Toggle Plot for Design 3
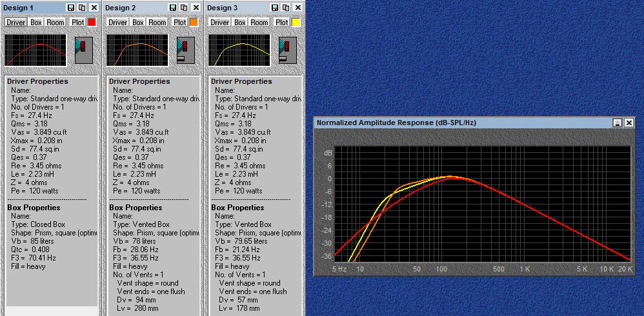The width and height of the screenshot is (644, 316). [282, 22]
